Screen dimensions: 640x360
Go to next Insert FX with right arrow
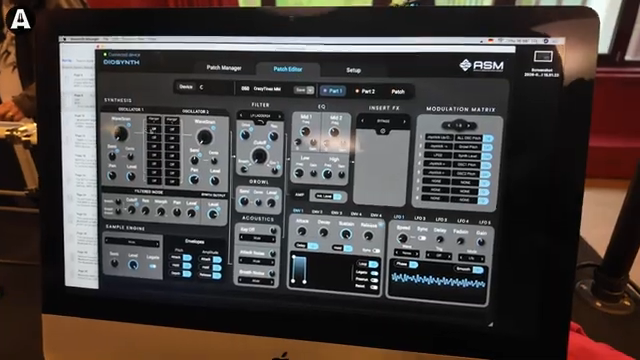point(404,122)
